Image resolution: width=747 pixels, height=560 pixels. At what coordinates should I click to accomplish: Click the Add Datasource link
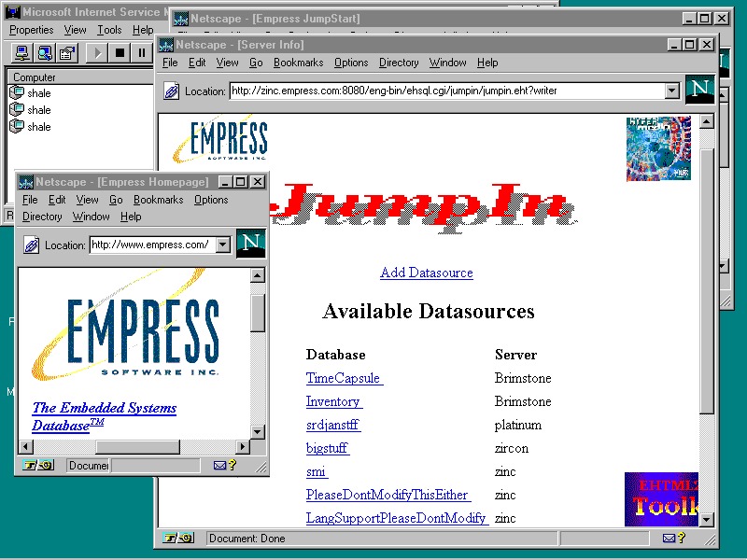426,273
